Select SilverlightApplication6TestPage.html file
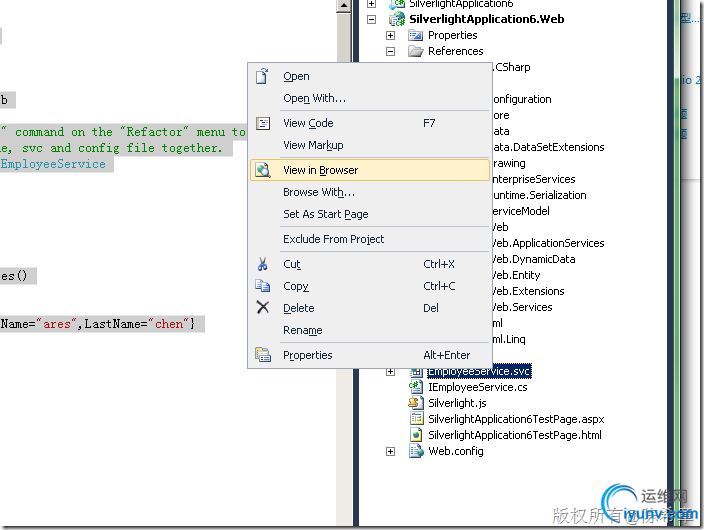This screenshot has width=704, height=530. [515, 435]
